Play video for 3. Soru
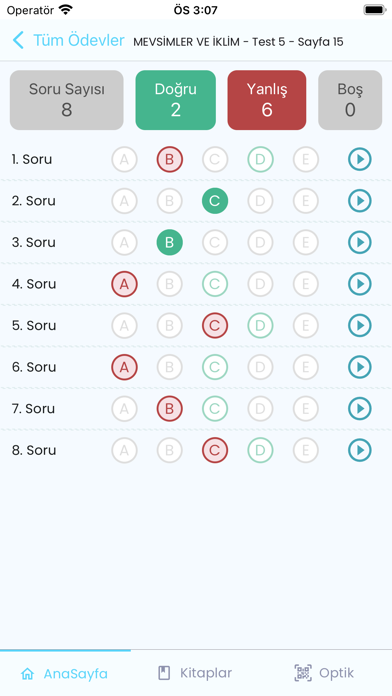The width and height of the screenshot is (392, 696). tap(359, 242)
